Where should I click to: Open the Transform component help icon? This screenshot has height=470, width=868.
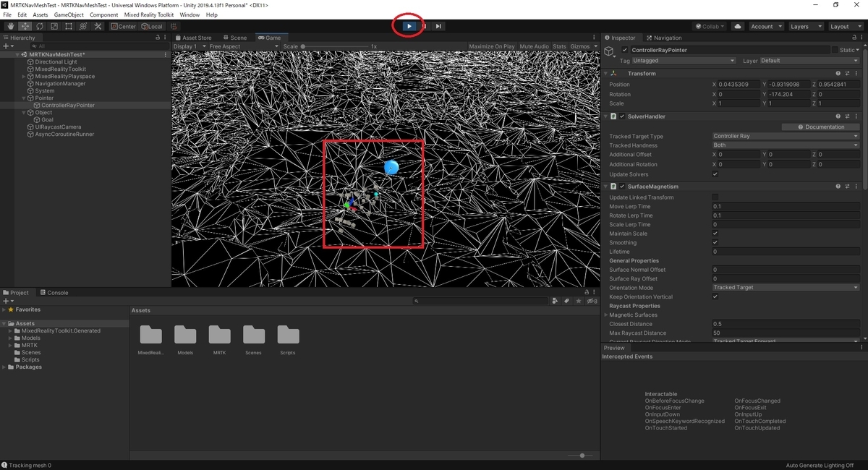[x=838, y=73]
